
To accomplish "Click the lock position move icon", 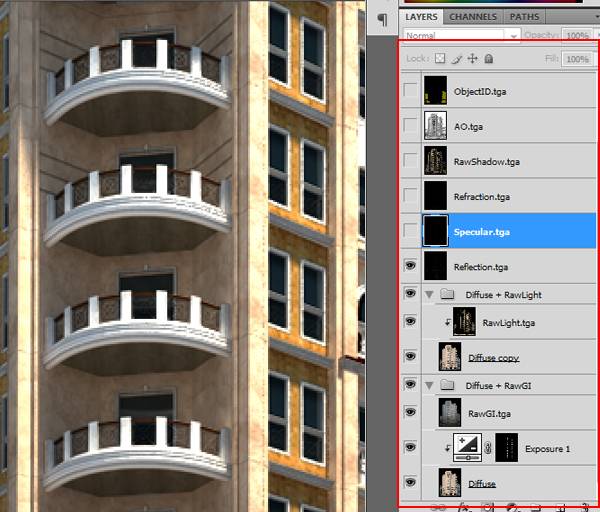I will coord(473,60).
